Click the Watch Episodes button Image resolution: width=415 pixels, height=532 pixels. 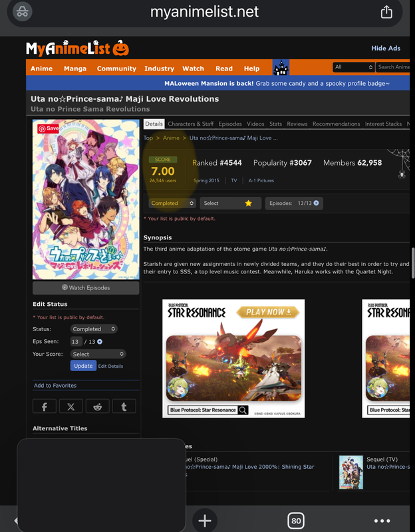pyautogui.click(x=86, y=288)
